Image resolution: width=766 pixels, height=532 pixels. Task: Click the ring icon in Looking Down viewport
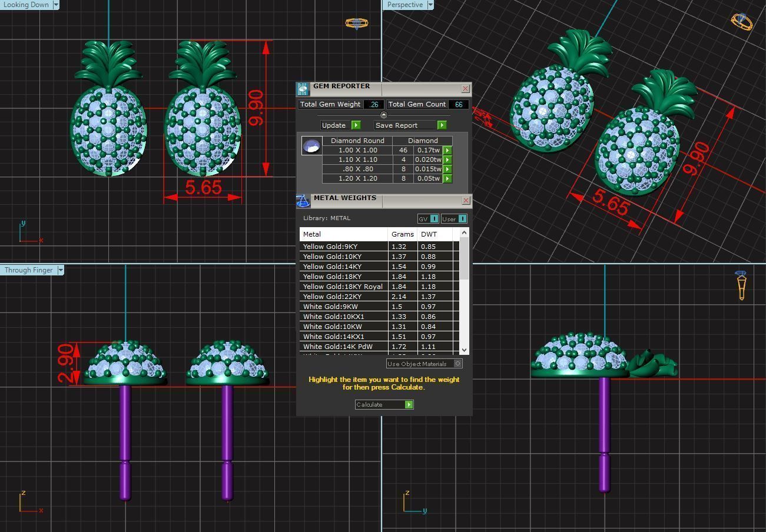356,23
